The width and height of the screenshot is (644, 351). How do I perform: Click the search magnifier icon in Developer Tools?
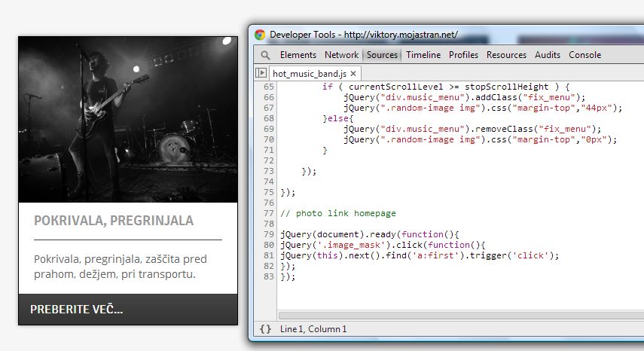click(x=266, y=55)
